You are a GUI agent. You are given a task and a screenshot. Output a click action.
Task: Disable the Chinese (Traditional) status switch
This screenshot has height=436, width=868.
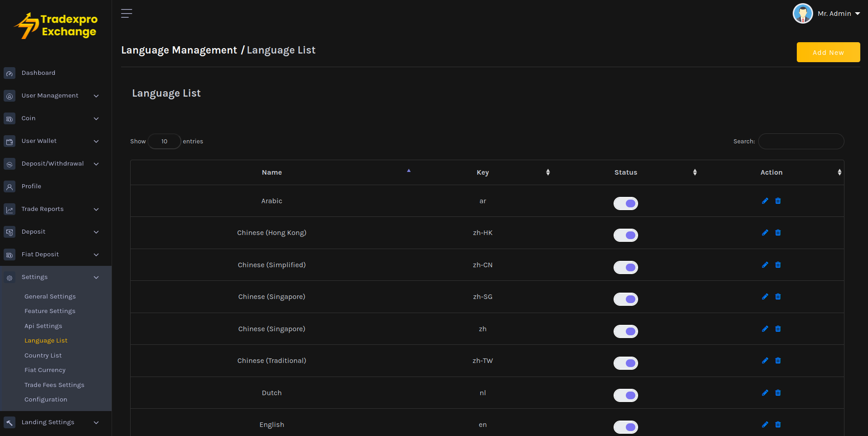tap(625, 363)
